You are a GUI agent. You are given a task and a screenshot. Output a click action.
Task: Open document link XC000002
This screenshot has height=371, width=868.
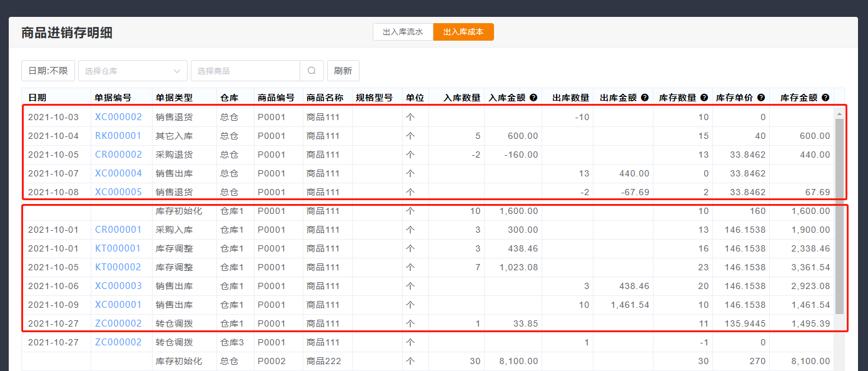118,117
